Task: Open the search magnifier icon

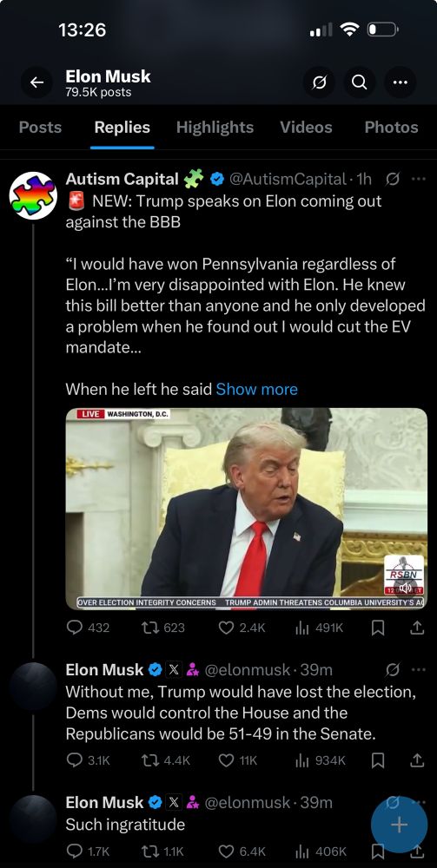Action: click(359, 82)
